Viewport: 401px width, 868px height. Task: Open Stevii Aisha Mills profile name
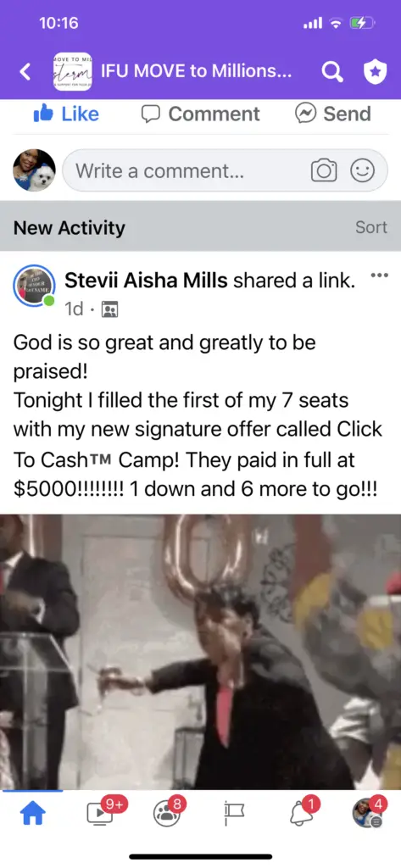(146, 281)
